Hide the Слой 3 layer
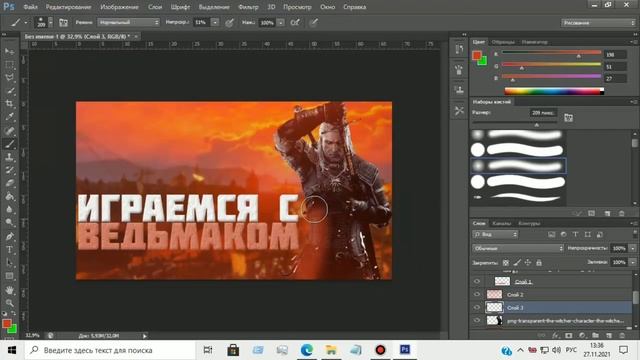The width and height of the screenshot is (640, 360). click(477, 307)
